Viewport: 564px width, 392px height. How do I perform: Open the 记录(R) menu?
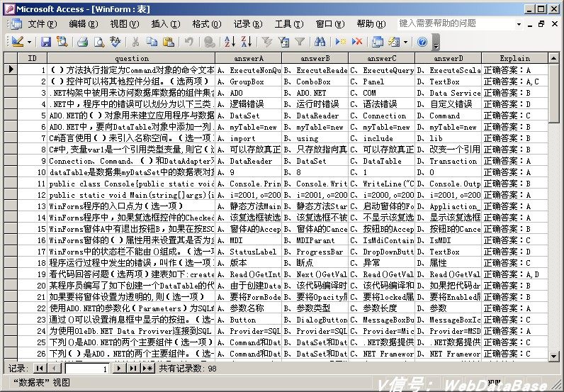[248, 24]
